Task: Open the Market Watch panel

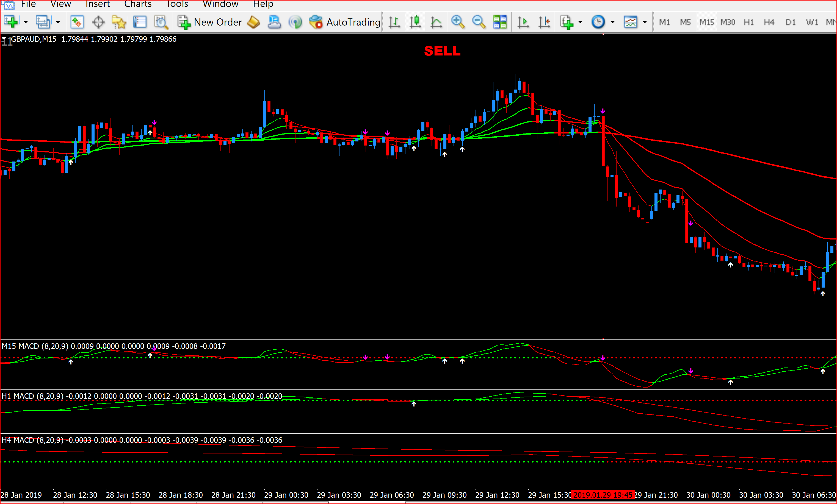Action: click(77, 23)
